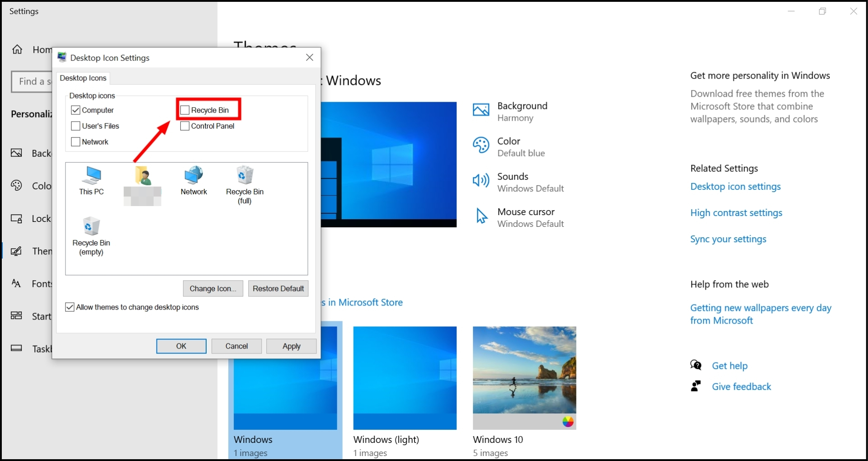The height and width of the screenshot is (461, 868).
Task: Uncheck the Computer checkbox
Action: coord(75,110)
